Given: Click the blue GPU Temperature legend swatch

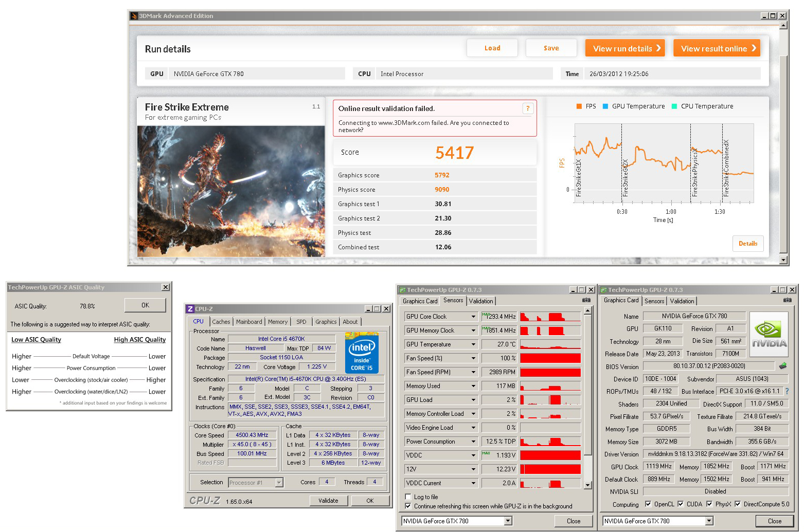Looking at the screenshot, I should tap(605, 106).
